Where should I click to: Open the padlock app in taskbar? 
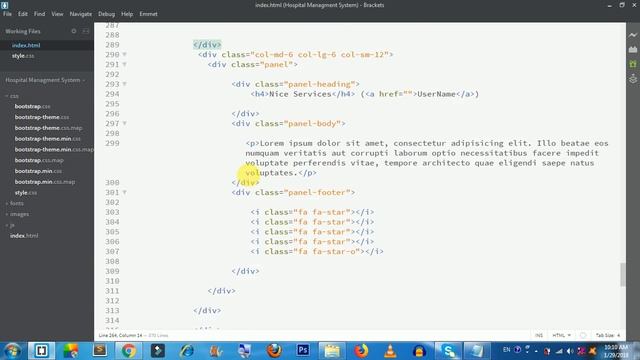click(x=419, y=351)
